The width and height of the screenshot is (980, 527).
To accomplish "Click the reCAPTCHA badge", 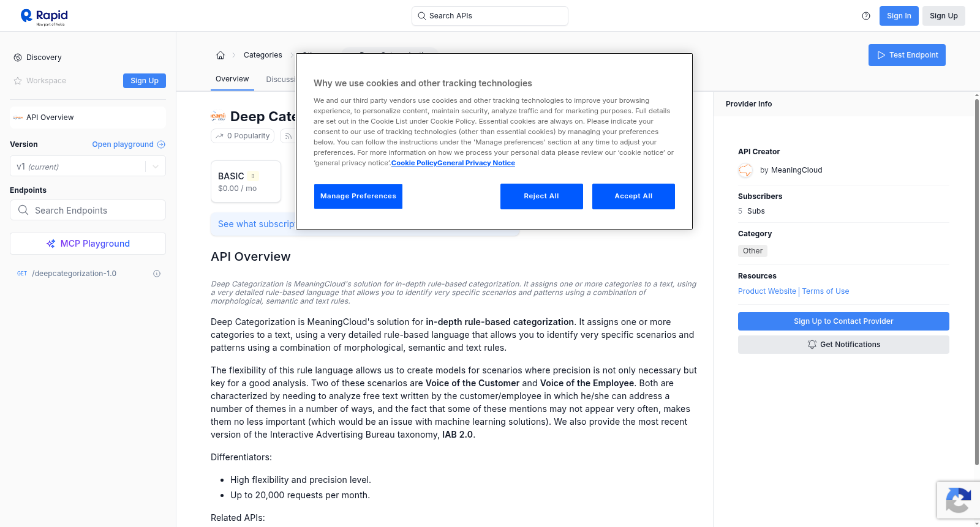I will [x=958, y=500].
